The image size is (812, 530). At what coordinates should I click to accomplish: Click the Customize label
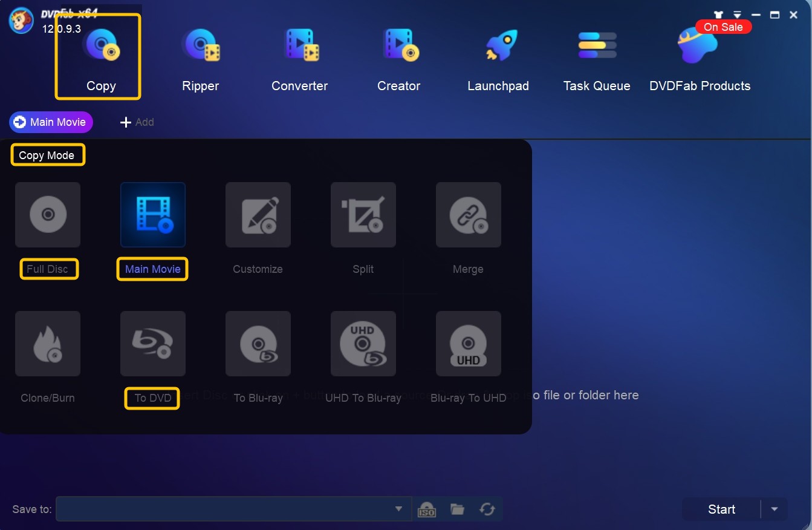[258, 269]
